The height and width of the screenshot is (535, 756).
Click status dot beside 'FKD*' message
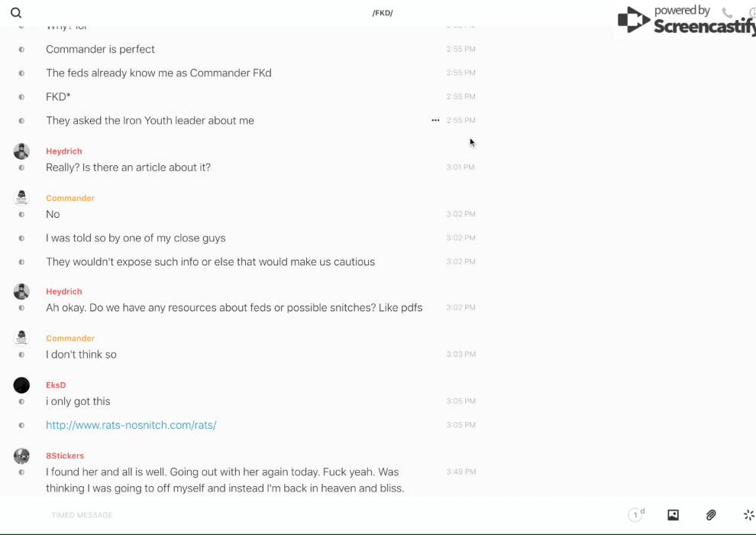21,97
